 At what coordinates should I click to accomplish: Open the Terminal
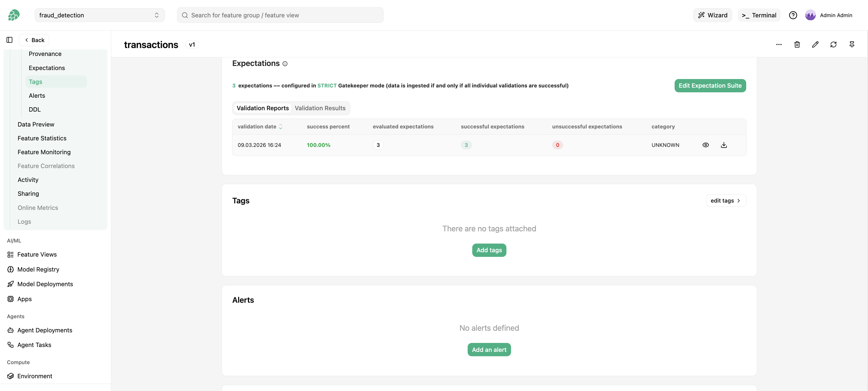759,15
